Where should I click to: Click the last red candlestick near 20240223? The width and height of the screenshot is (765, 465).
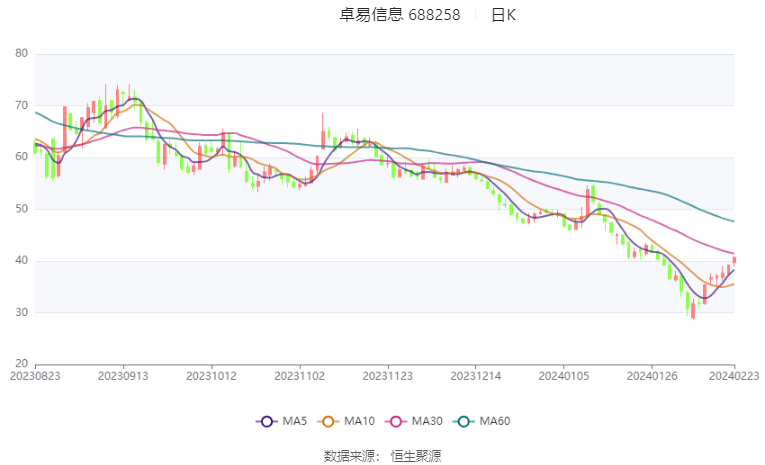[x=734, y=261]
